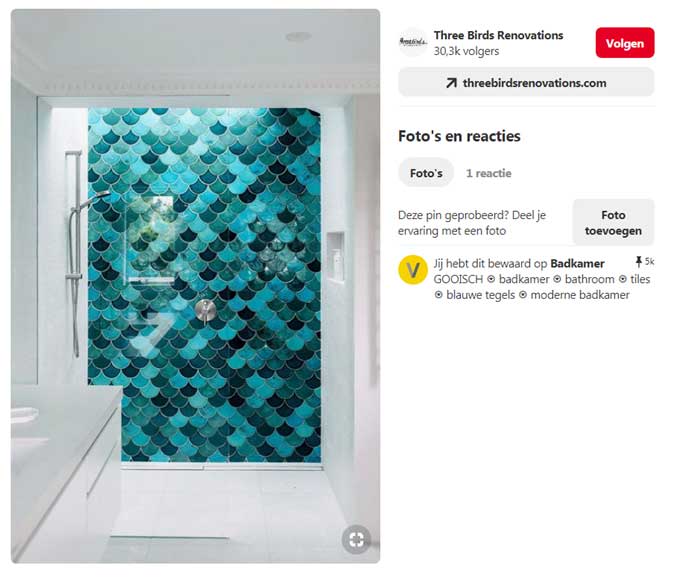Viewport: 675px width, 577px height.
Task: Switch to the 1 reactie tab
Action: (x=489, y=173)
